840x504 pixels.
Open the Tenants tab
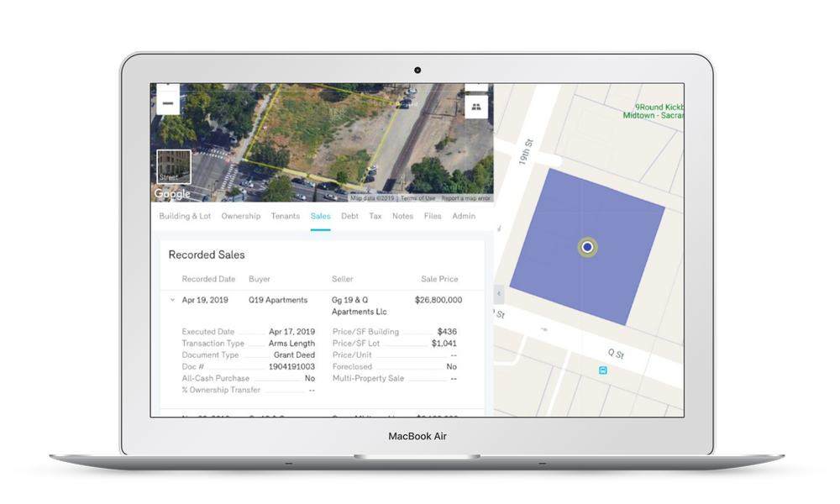285,216
